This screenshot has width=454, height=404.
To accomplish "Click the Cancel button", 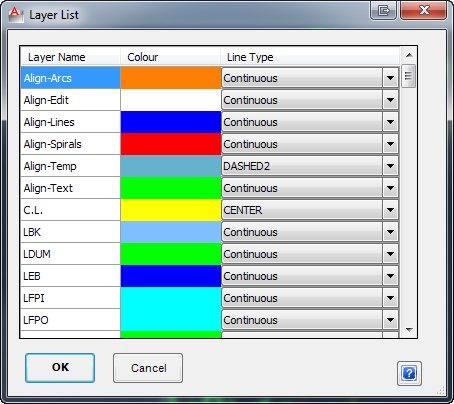I will click(148, 368).
